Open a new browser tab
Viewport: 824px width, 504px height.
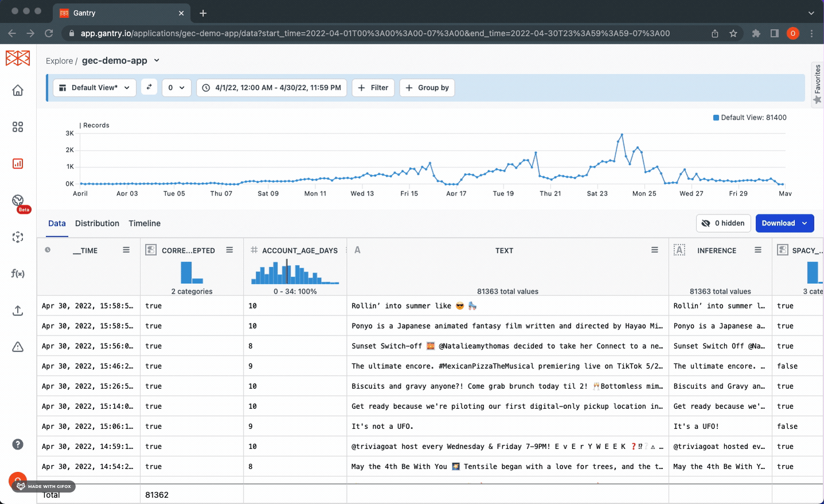coord(203,13)
